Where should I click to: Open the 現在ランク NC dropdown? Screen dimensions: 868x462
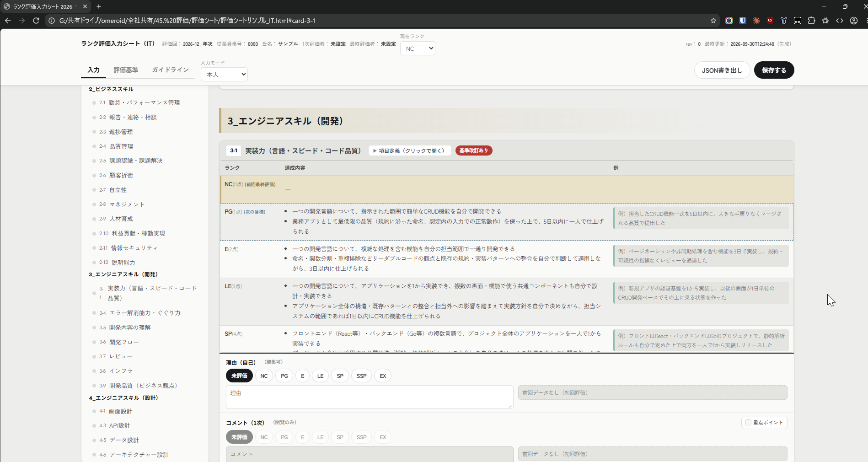(418, 48)
